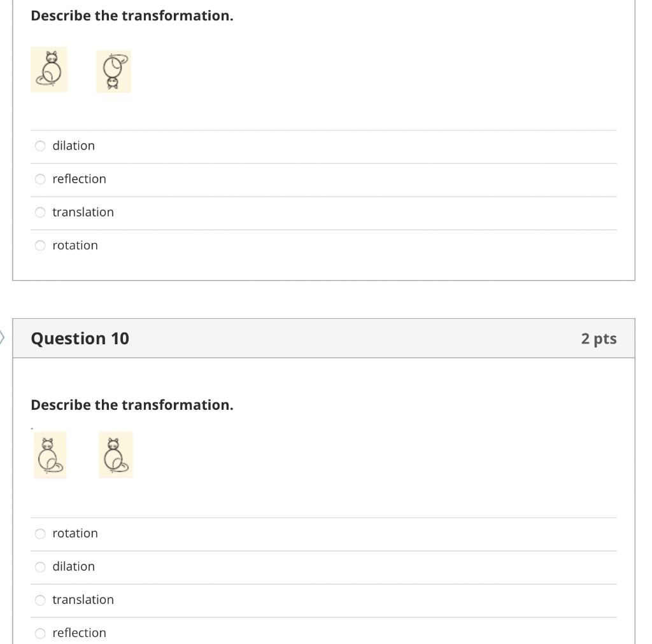Select "translation" in Question 10
652x644 pixels.
[x=83, y=599]
